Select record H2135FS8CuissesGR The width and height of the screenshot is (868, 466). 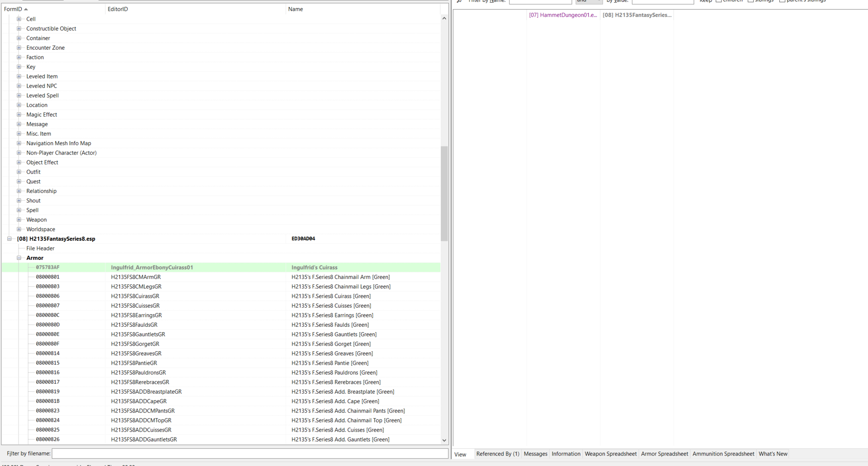pos(221,306)
